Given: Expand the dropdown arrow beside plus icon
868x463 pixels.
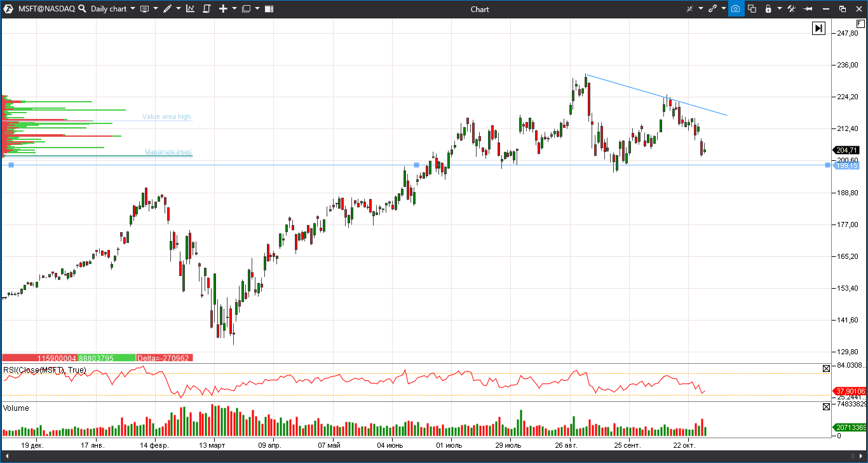Looking at the screenshot, I should click(234, 9).
